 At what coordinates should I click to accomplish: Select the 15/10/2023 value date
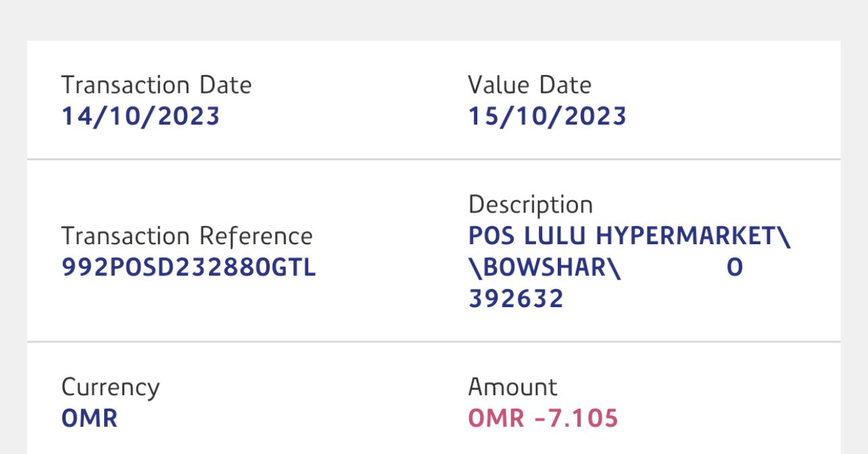click(547, 116)
